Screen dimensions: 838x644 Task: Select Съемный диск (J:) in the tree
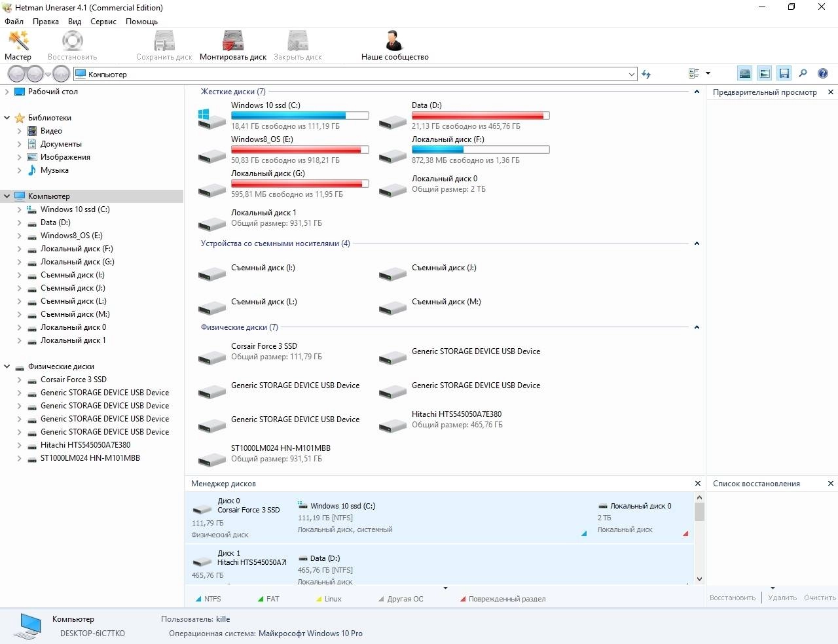pyautogui.click(x=73, y=288)
